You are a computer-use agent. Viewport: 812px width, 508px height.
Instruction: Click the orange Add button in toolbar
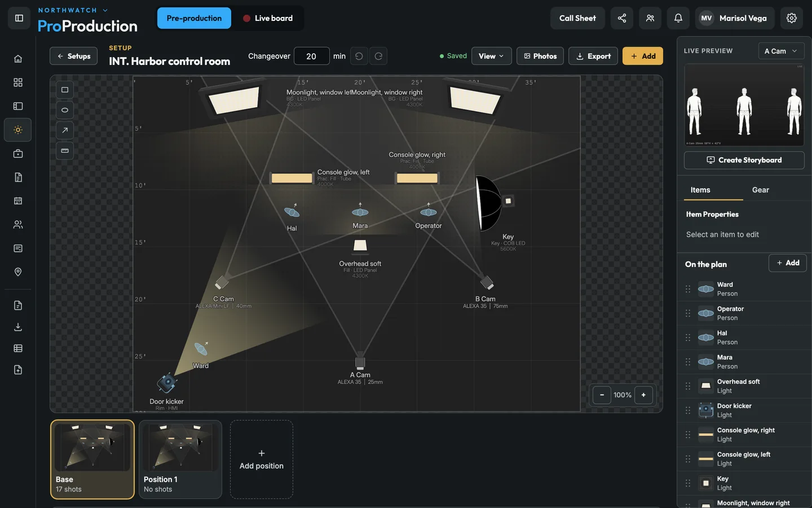point(643,56)
